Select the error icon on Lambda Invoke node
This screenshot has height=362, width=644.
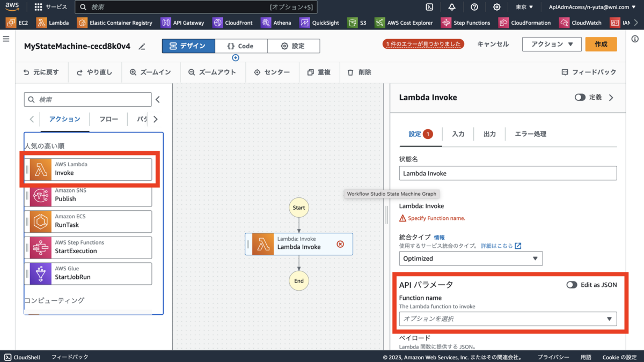(x=340, y=244)
